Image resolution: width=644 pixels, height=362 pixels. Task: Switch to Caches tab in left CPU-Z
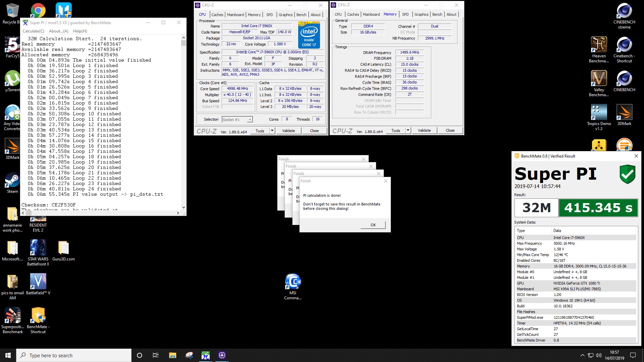tap(217, 15)
